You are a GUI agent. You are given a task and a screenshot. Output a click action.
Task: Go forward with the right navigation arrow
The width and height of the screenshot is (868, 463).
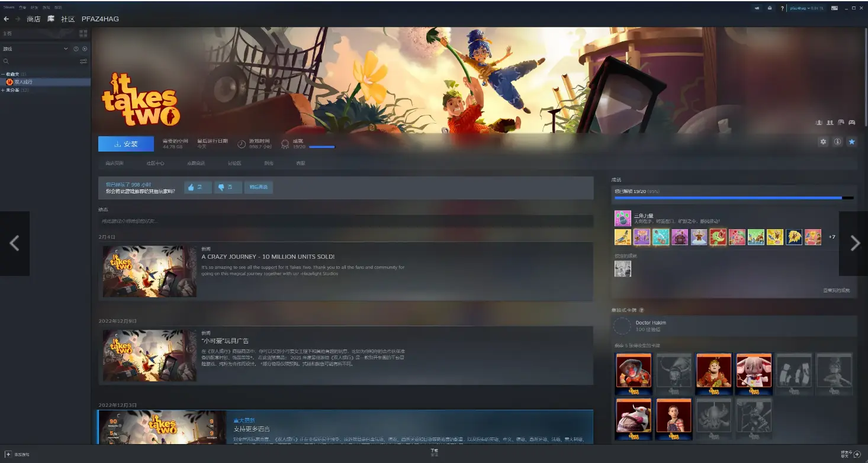point(17,19)
